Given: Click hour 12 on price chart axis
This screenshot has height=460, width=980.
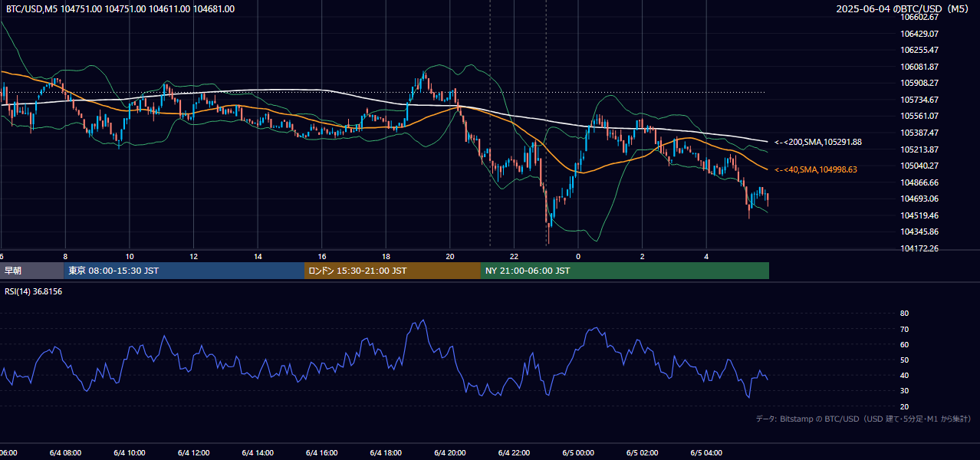Looking at the screenshot, I should 193,256.
